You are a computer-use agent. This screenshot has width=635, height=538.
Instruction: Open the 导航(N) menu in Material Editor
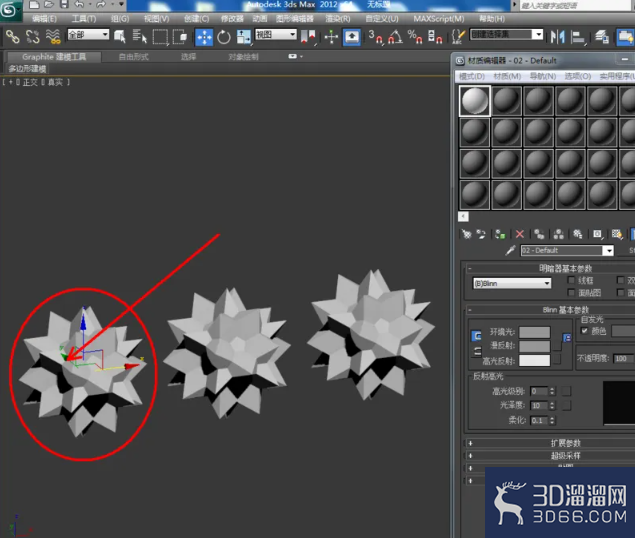click(543, 76)
